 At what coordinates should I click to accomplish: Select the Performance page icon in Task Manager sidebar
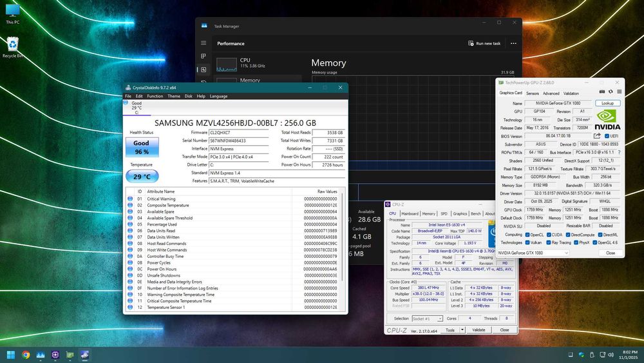coord(204,70)
